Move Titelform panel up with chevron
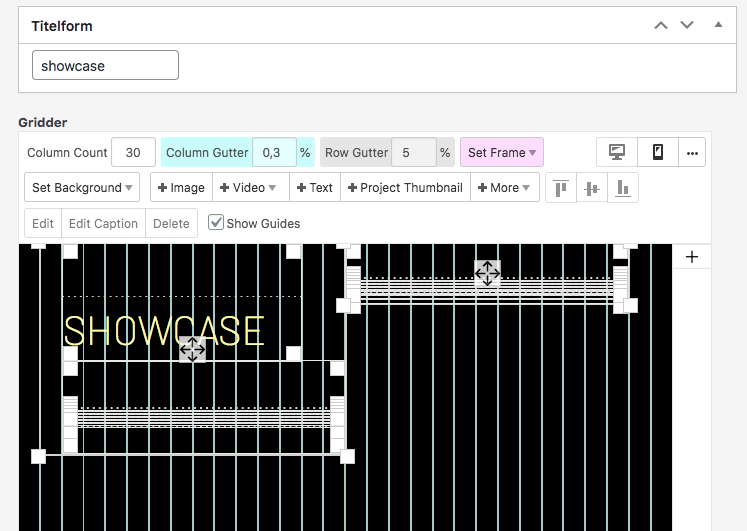This screenshot has width=747, height=531. pyautogui.click(x=660, y=25)
